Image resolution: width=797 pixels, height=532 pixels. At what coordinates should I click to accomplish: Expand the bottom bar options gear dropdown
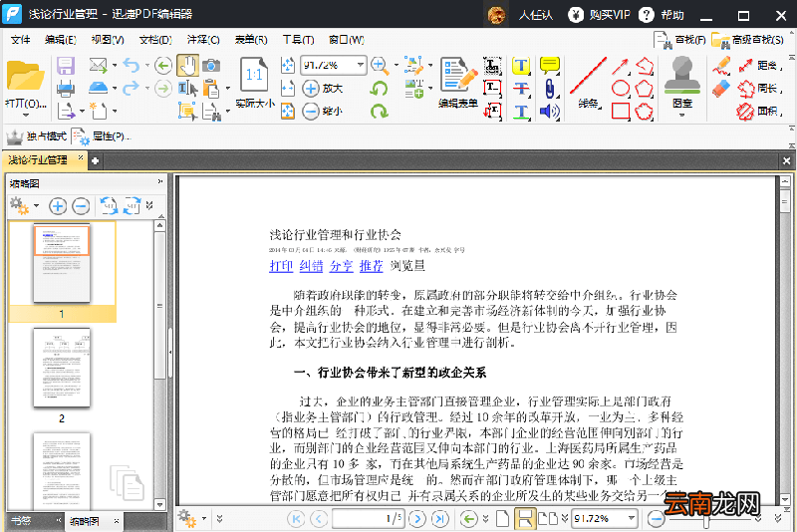pyautogui.click(x=204, y=519)
